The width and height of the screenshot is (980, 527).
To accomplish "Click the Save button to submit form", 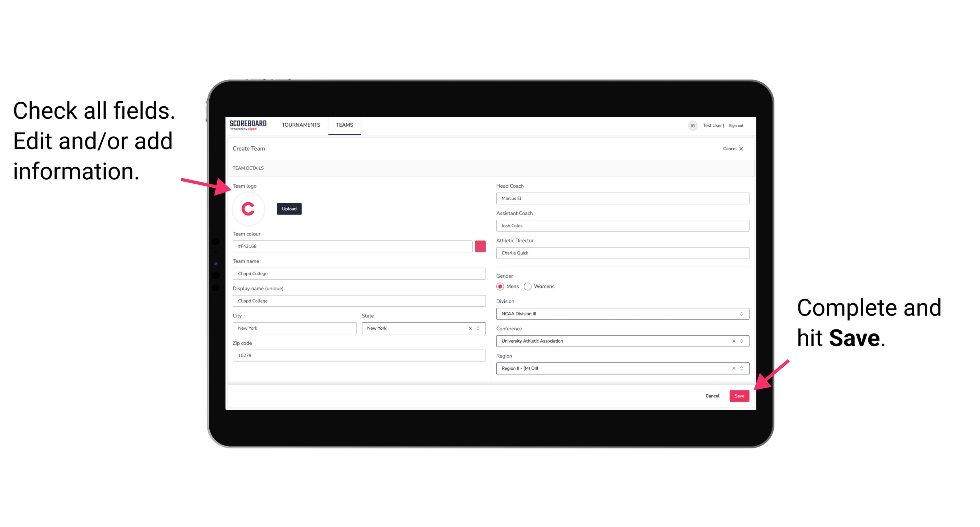I will pyautogui.click(x=740, y=394).
